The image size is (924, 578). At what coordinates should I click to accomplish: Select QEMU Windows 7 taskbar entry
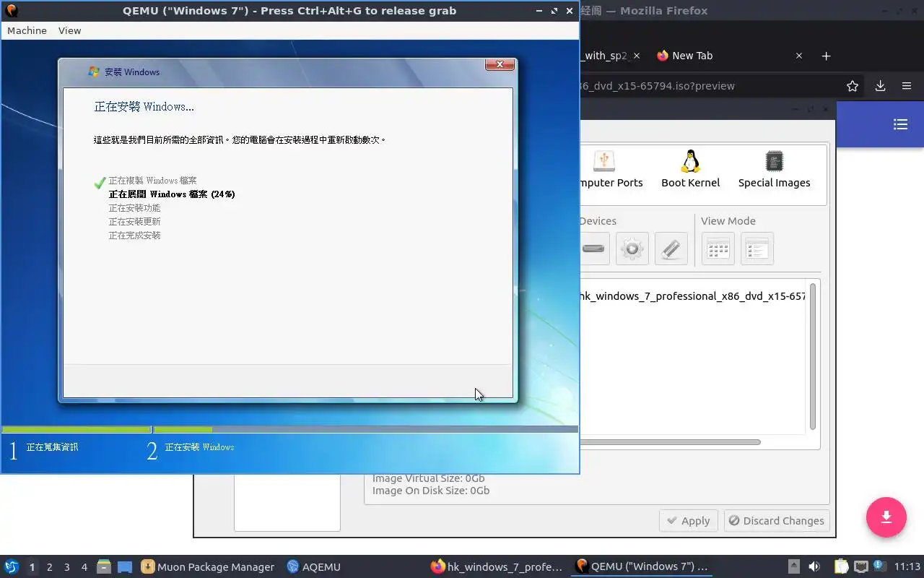pos(641,567)
